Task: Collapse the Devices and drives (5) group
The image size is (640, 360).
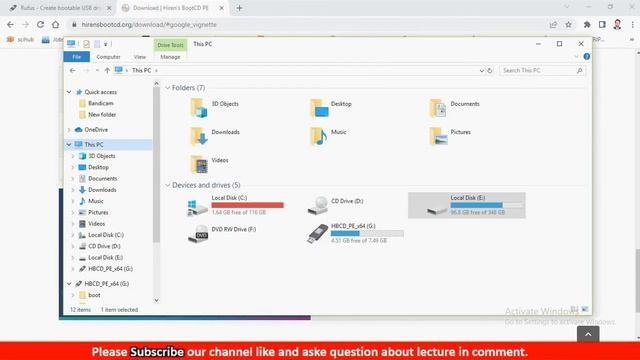Action: [167, 185]
